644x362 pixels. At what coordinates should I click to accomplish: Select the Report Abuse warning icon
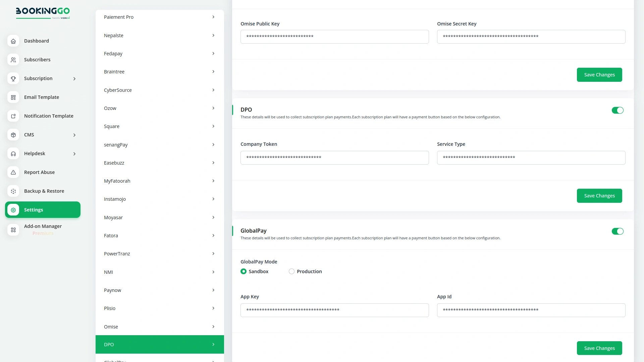[x=13, y=172]
